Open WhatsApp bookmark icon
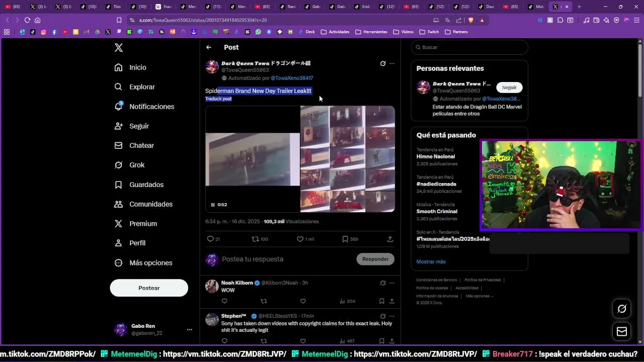644x362 pixels. pos(258,32)
